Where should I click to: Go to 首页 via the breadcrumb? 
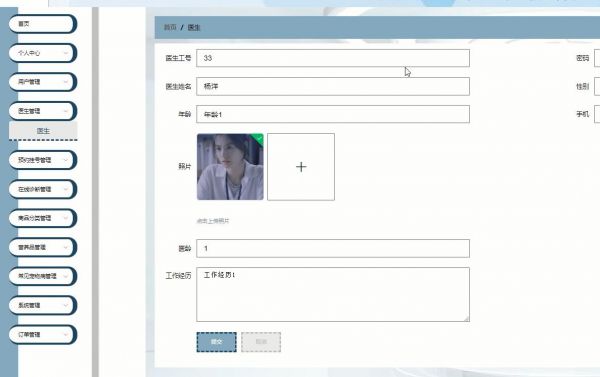click(170, 28)
